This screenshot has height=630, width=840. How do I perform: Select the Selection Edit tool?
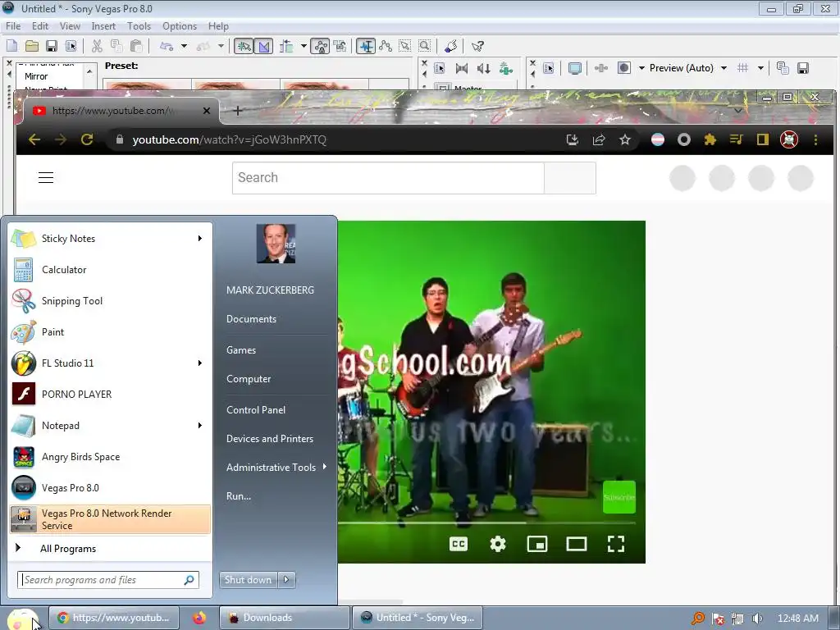click(405, 46)
